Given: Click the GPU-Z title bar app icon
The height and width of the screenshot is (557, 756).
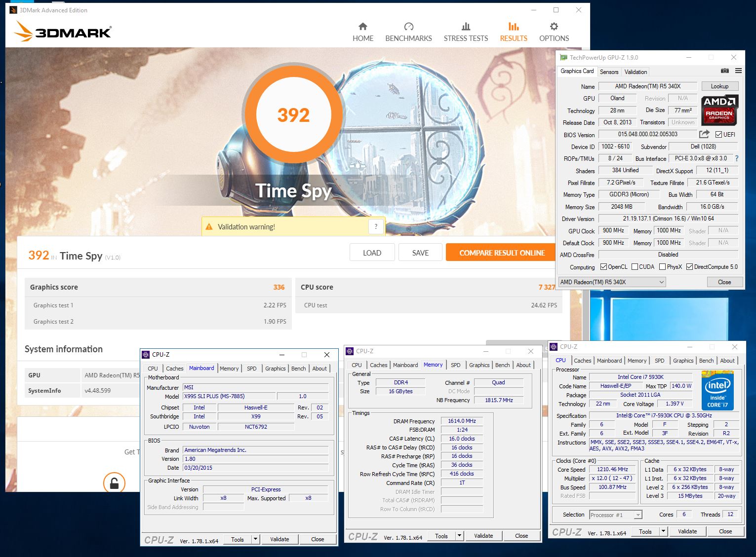Looking at the screenshot, I should (563, 58).
